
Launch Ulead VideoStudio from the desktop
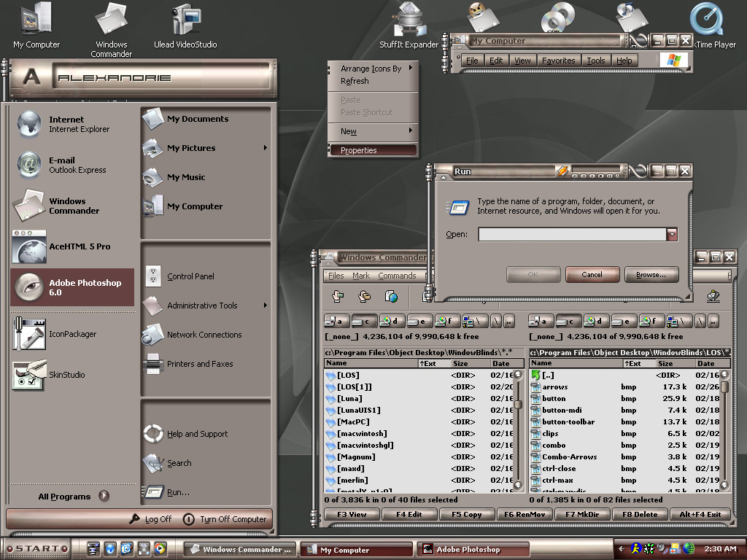[185, 26]
